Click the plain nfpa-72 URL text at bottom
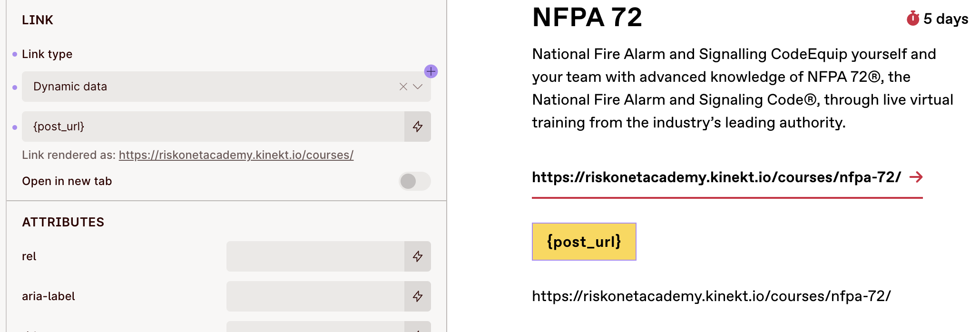Viewport: 980px width, 332px height. (711, 296)
